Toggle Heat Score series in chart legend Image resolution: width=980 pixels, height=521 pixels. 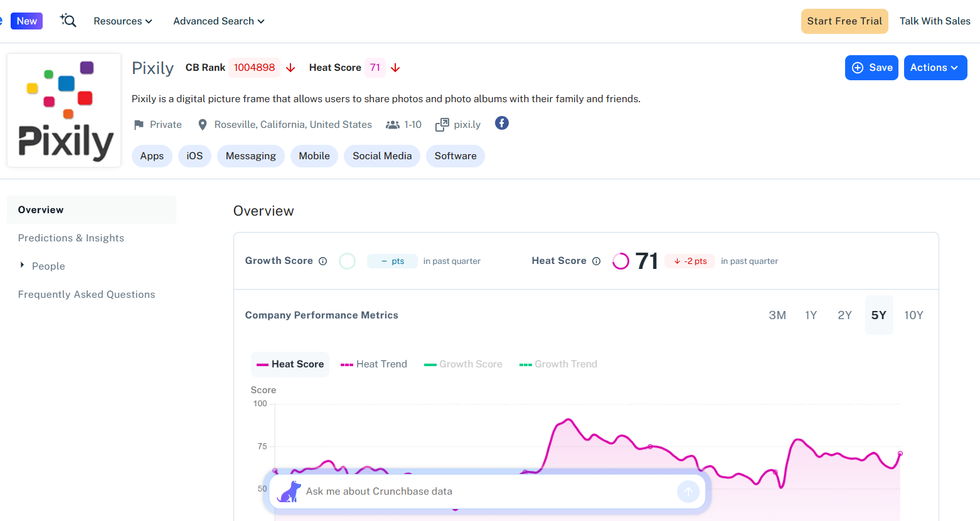pyautogui.click(x=290, y=364)
